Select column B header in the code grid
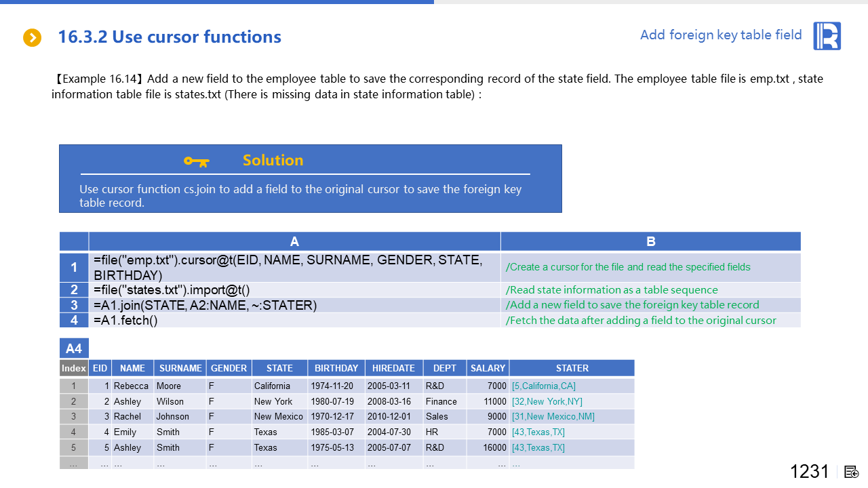 click(x=650, y=242)
